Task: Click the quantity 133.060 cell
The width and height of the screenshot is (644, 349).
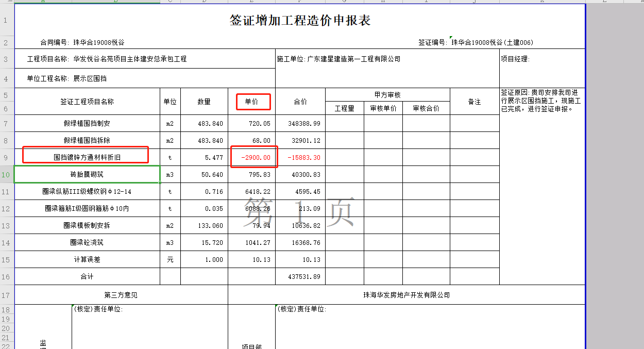Action: pyautogui.click(x=204, y=225)
